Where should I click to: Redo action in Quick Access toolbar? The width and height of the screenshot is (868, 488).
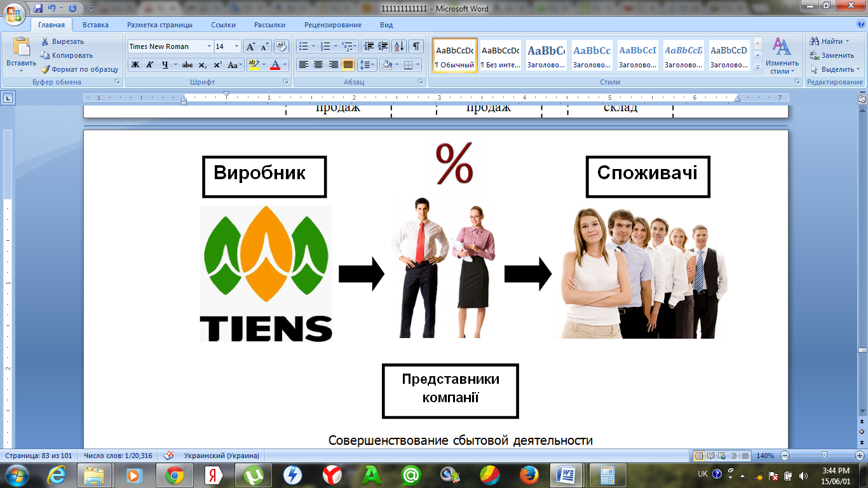[x=72, y=8]
